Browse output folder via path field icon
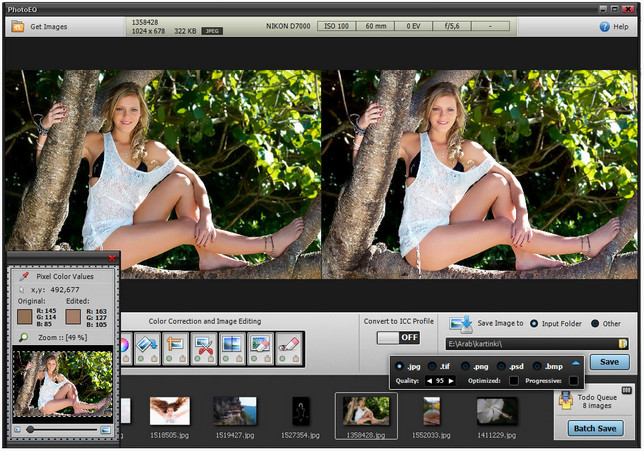Viewport: 644px width, 451px height. pos(622,344)
